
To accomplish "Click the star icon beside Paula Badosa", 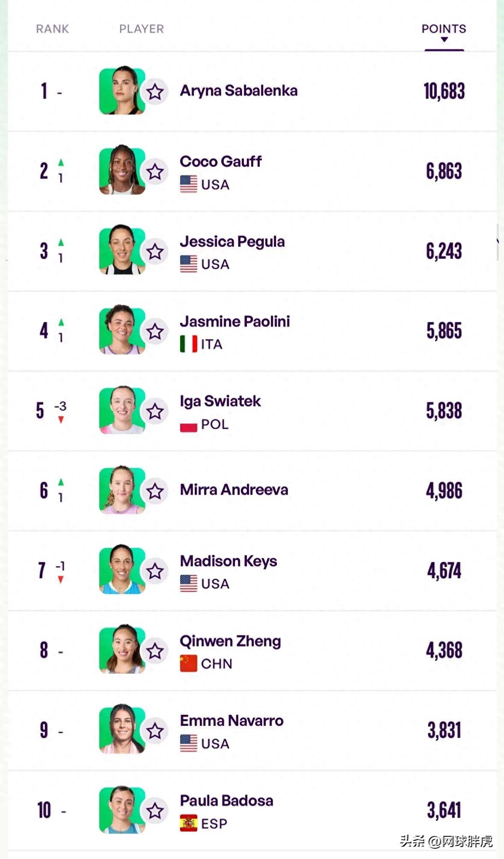I will pos(155,811).
